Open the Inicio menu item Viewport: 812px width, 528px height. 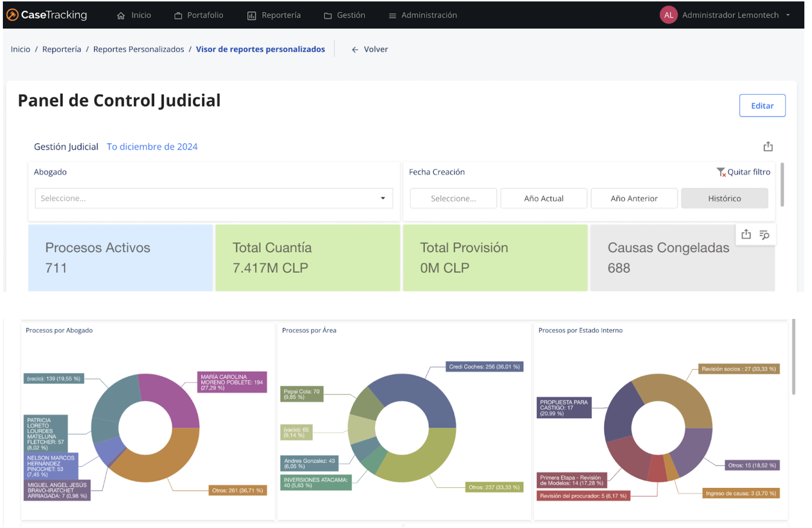[134, 15]
